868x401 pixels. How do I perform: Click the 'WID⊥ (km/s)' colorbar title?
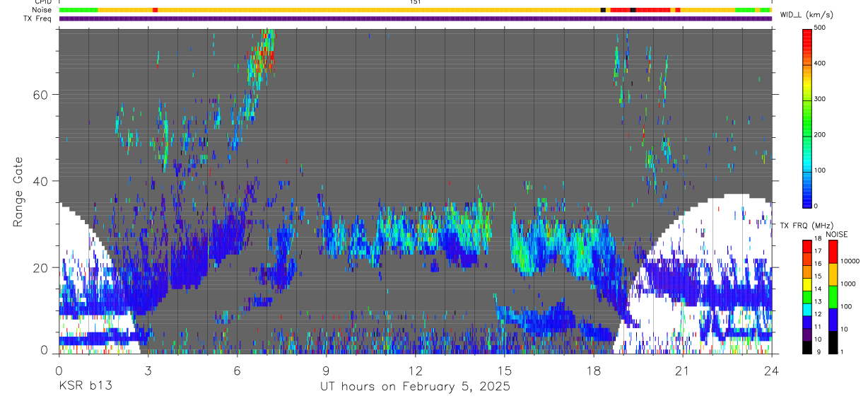coord(807,15)
